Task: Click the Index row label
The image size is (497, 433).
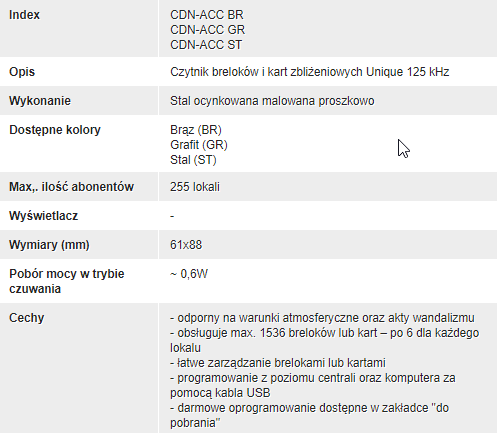Action: point(24,15)
